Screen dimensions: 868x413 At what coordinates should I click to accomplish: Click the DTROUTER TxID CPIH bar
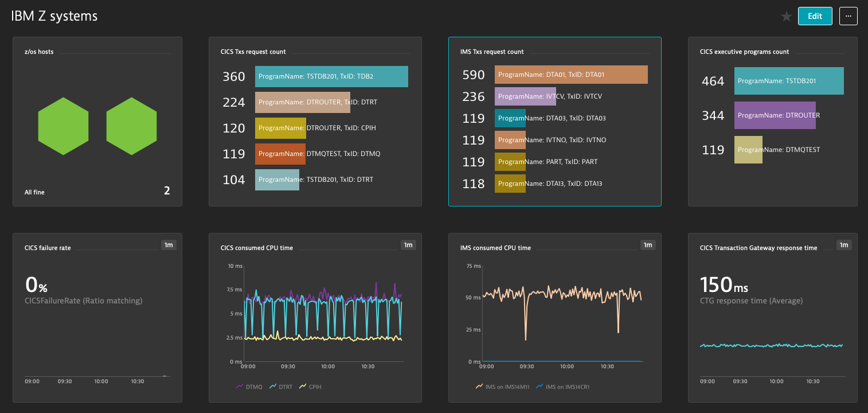(x=281, y=128)
